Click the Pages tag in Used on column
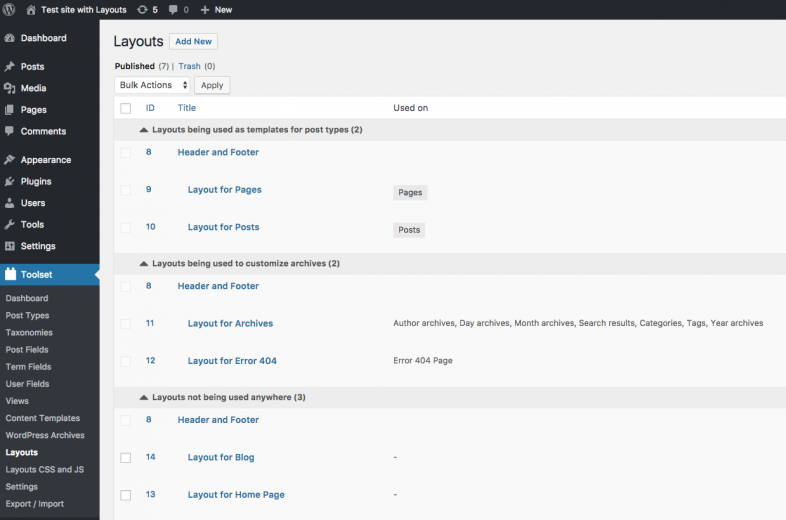Image resolution: width=786 pixels, height=520 pixels. [410, 193]
